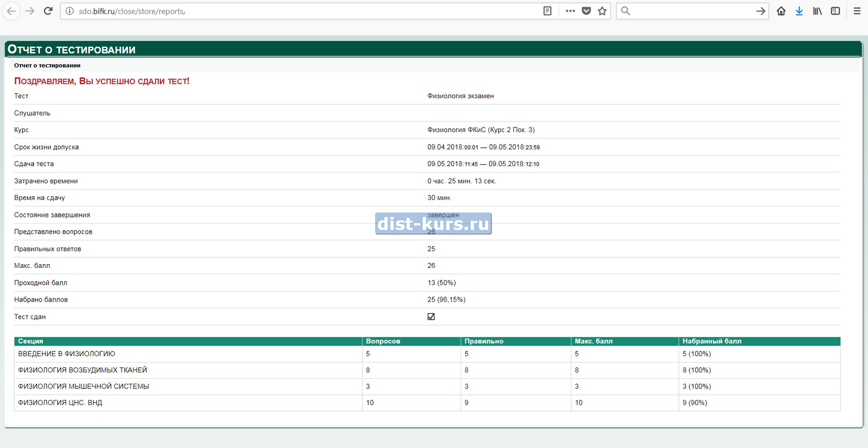868x448 pixels.
Task: Open the Firefox hamburger menu
Action: [x=857, y=11]
